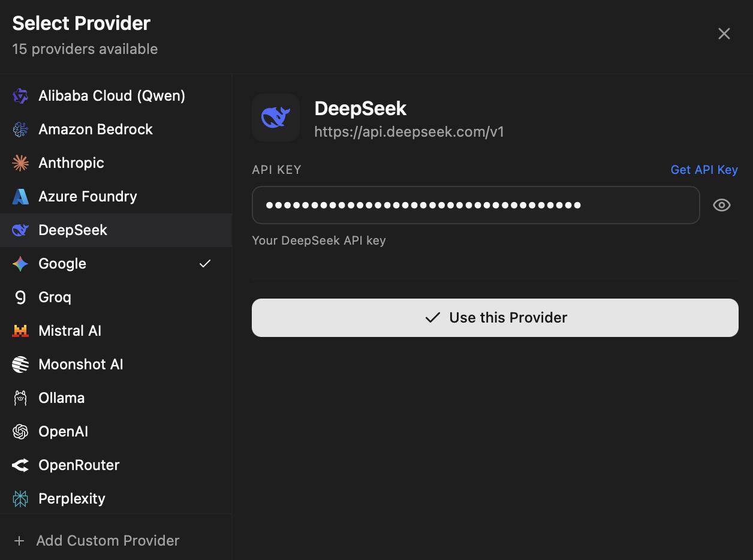Click the Perplexity logo icon

point(20,499)
